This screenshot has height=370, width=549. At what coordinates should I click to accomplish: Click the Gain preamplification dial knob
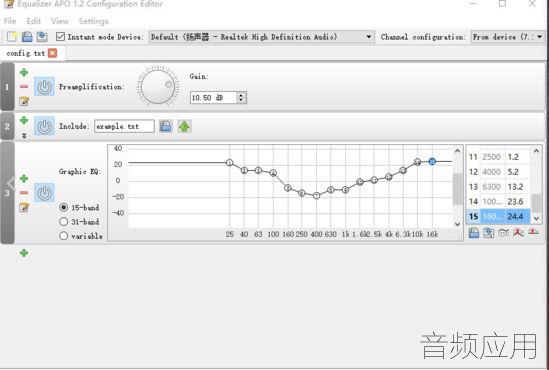pyautogui.click(x=158, y=86)
